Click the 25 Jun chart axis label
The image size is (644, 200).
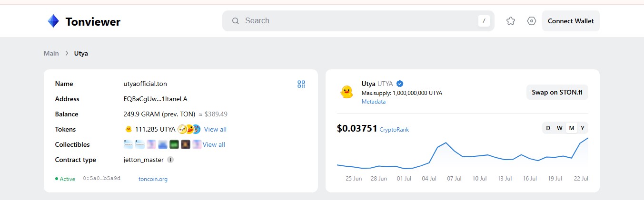tap(354, 179)
